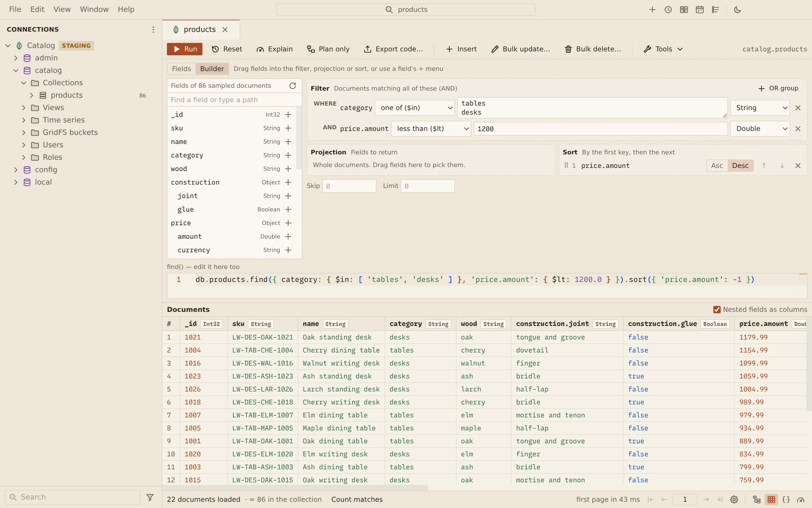Set sort direction to Desc
Viewport: 812px width, 508px height.
740,166
